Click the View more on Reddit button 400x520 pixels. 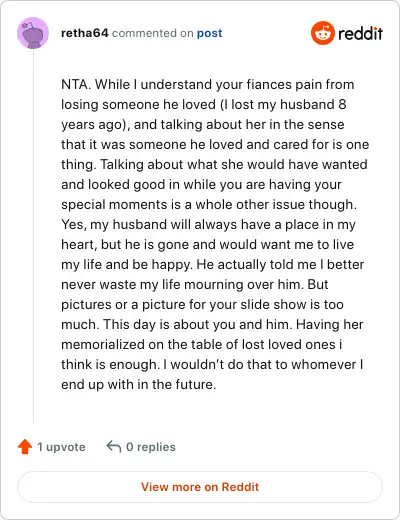(x=200, y=487)
